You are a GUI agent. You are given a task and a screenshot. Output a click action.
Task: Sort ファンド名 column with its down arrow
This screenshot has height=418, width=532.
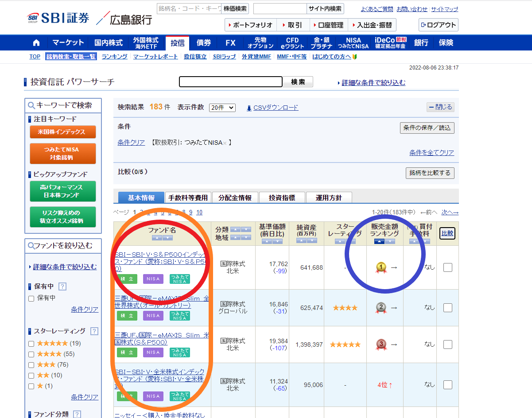pos(167,238)
